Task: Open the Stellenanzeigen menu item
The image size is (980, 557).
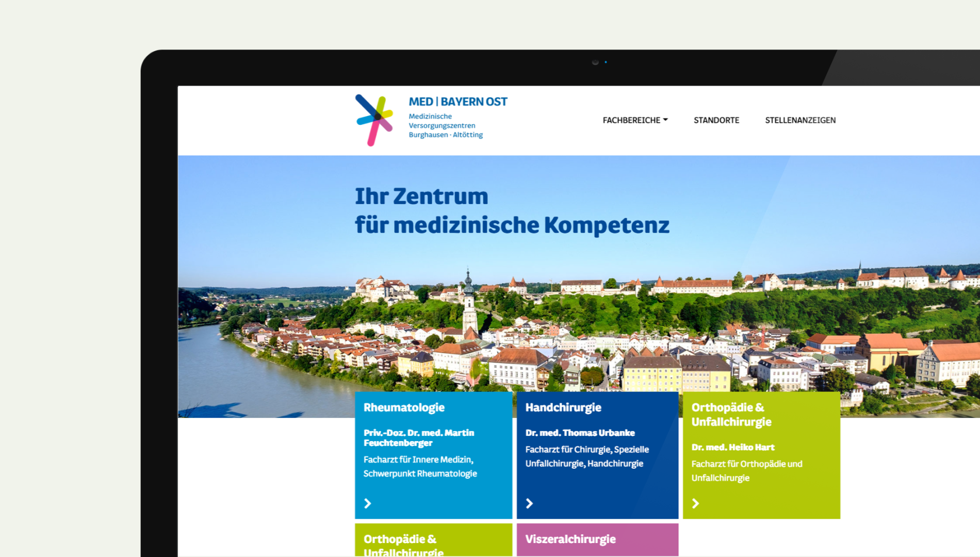Action: click(x=800, y=120)
